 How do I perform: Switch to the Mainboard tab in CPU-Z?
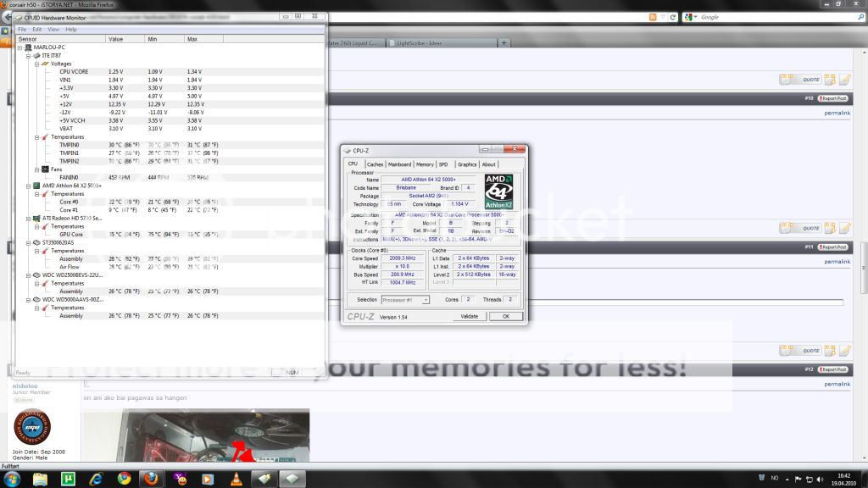pos(399,164)
